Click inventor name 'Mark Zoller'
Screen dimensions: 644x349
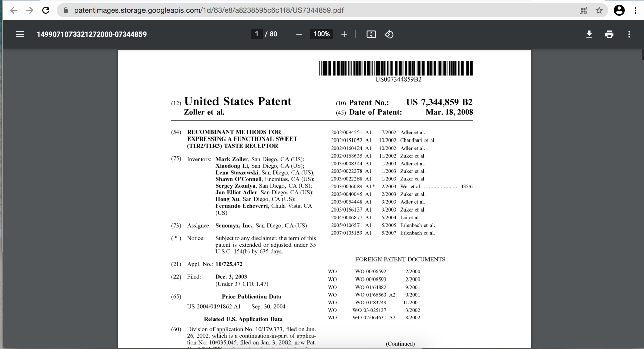coord(232,159)
